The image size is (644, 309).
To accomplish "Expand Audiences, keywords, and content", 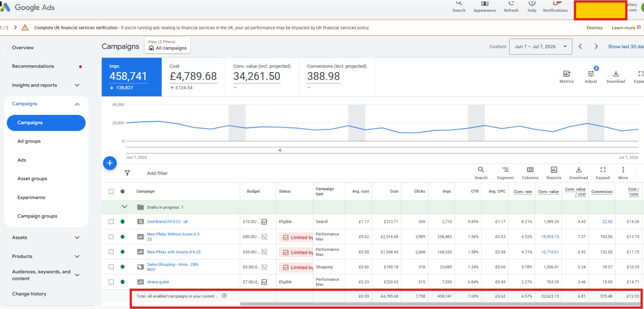I will (x=77, y=275).
